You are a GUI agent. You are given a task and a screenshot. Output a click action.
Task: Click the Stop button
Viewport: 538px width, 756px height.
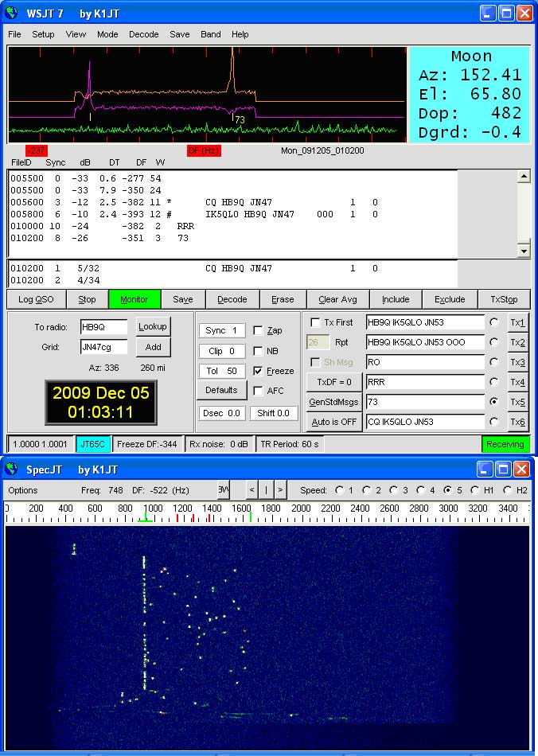tap(88, 299)
